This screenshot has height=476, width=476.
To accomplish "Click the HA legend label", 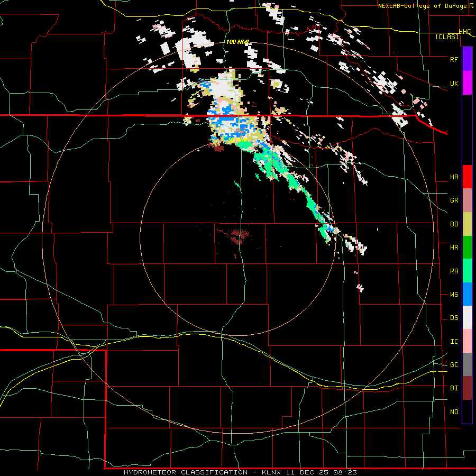I will coord(454,177).
